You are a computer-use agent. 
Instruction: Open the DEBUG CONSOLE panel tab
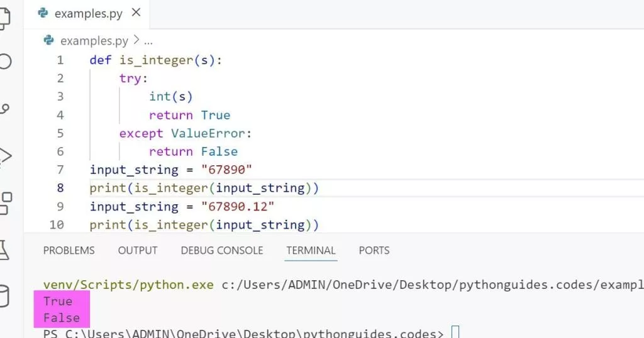(x=222, y=250)
